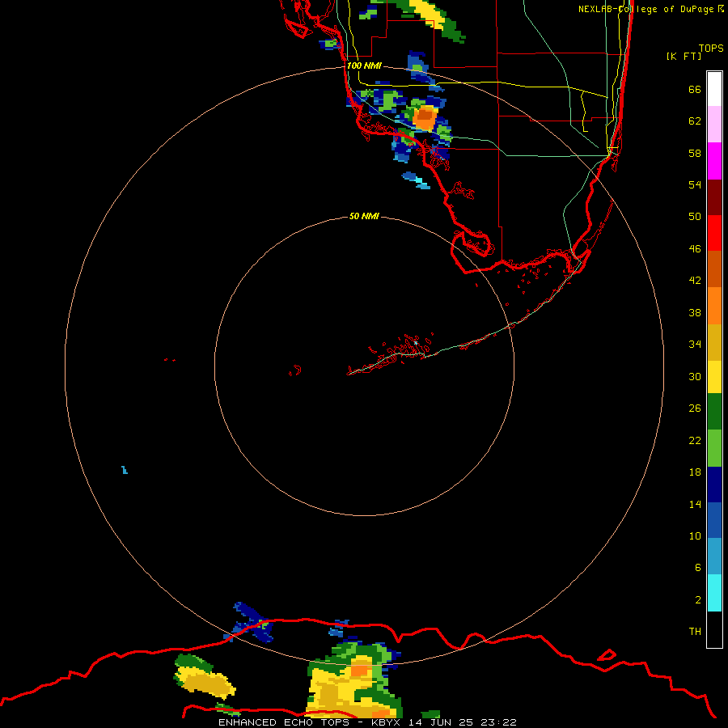Viewport: 728px width, 728px height.
Task: Click the cyan 2 kft legend swatch
Action: click(x=714, y=593)
